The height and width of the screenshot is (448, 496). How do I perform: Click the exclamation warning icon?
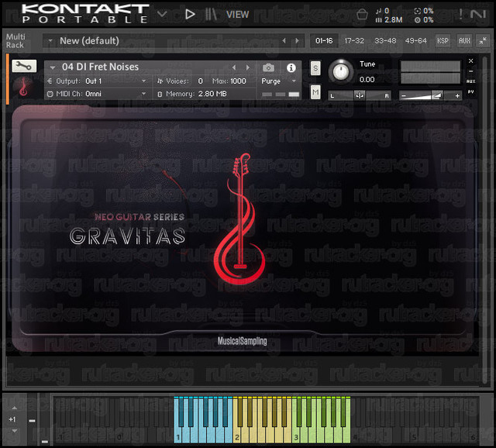460,14
